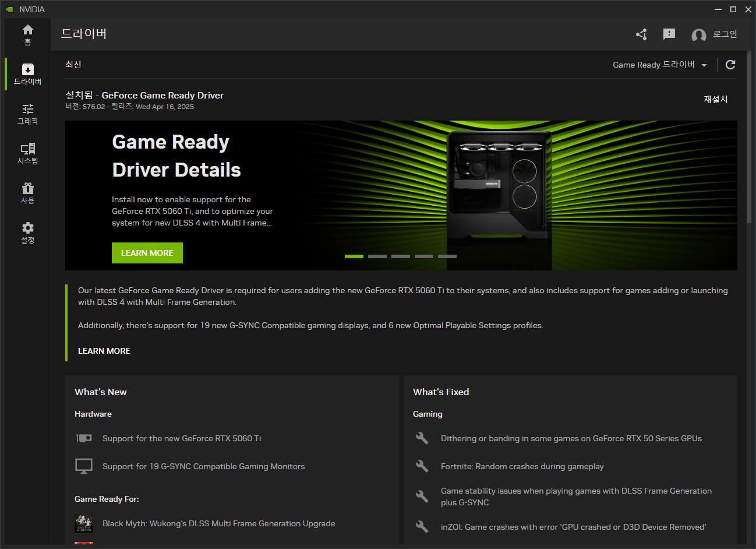Viewport: 756px width, 549px height.
Task: Click the '최신' latest heading
Action: coord(73,65)
